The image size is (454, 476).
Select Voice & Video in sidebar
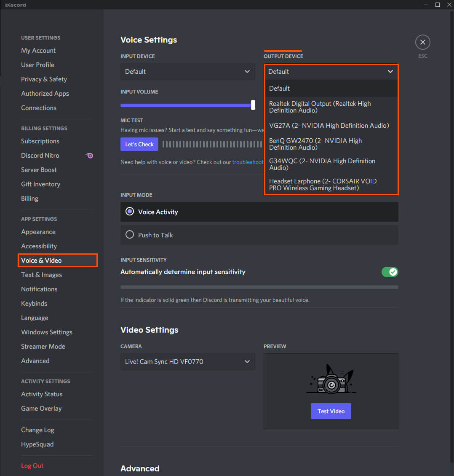coord(57,261)
